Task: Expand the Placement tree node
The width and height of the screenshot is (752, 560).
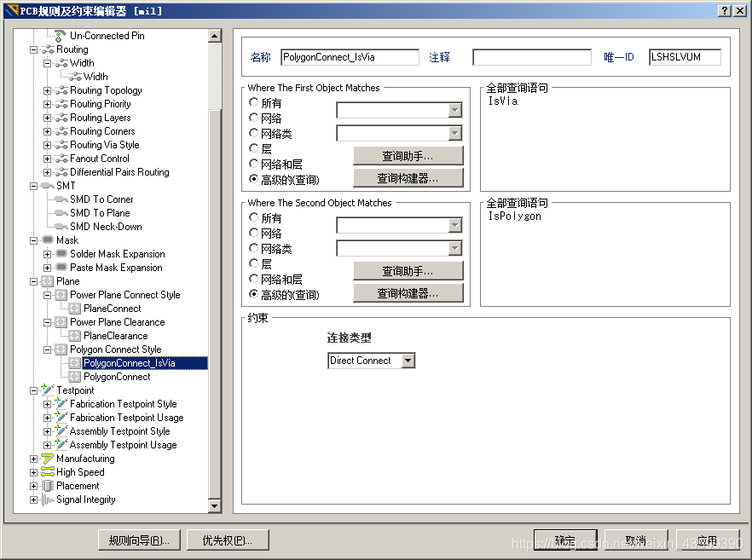Action: click(34, 486)
